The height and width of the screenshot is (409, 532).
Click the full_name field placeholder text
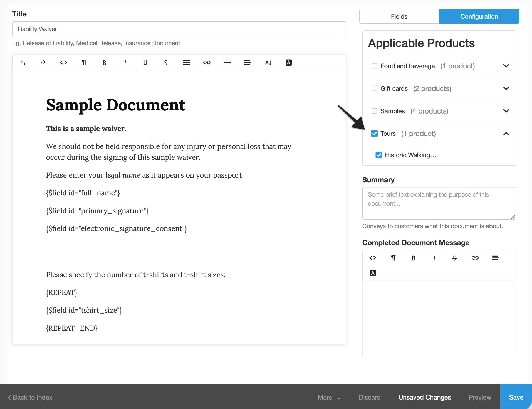(83, 193)
